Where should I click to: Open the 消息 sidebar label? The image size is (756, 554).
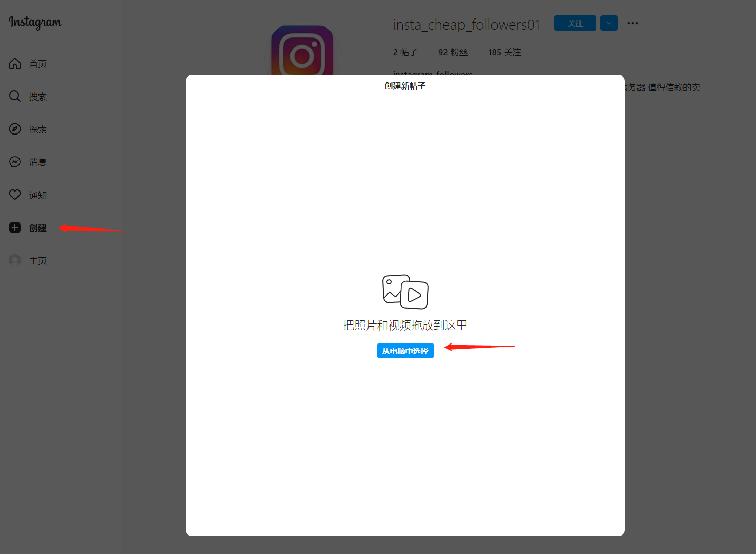click(x=38, y=162)
